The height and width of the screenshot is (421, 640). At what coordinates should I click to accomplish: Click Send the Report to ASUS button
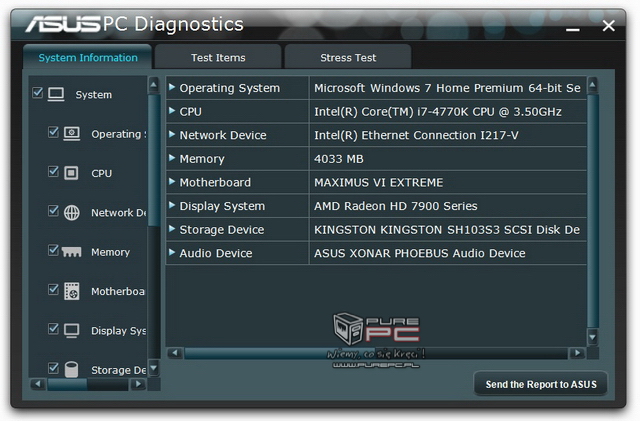click(x=541, y=384)
